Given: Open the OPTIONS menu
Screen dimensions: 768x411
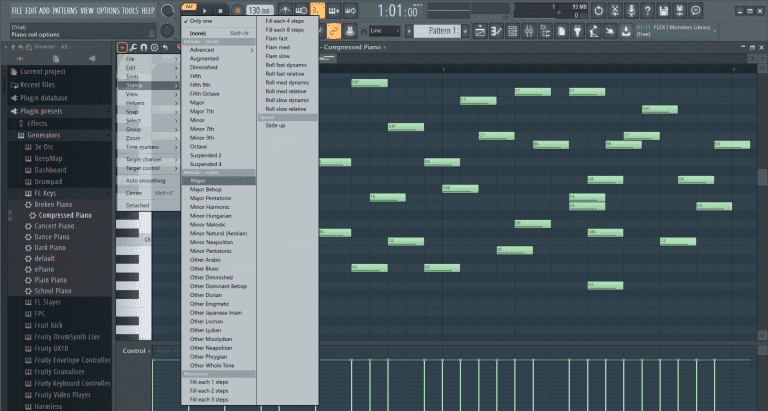Looking at the screenshot, I should [x=108, y=10].
